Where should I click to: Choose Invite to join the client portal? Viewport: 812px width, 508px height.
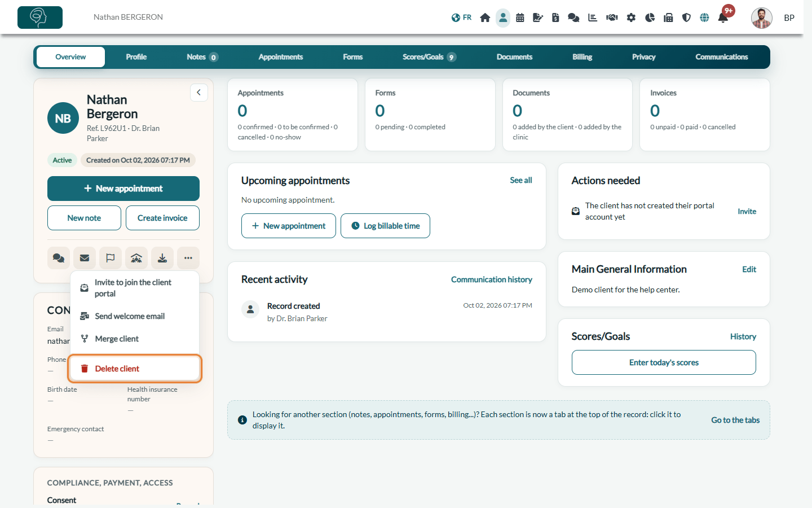click(x=135, y=288)
